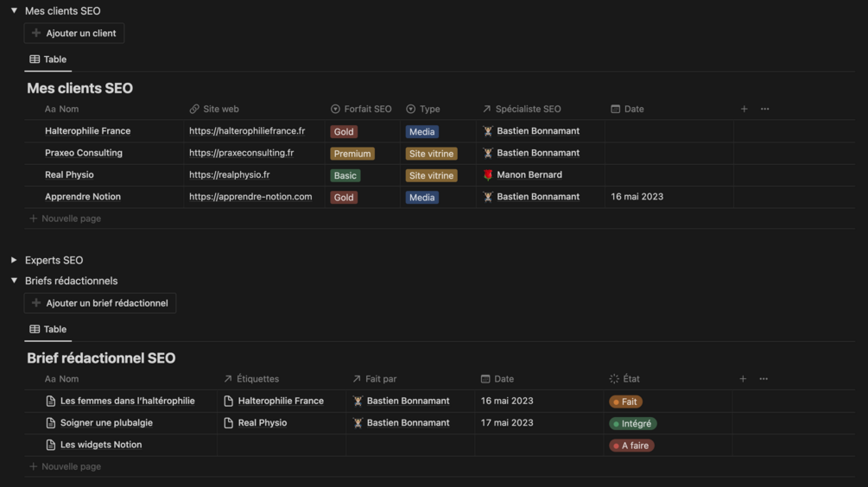The image size is (868, 487).
Task: Click the Media tag for Apprendre Notion
Action: 421,197
